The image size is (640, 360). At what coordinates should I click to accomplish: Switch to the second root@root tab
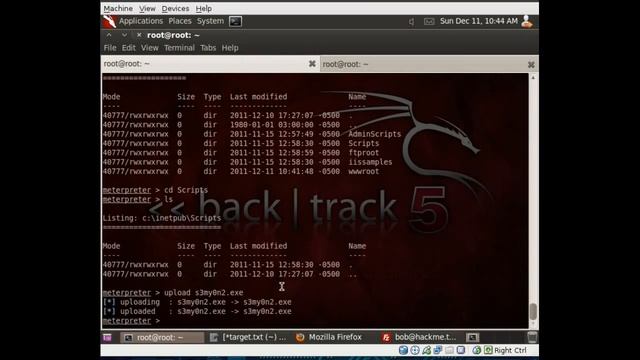(x=429, y=64)
